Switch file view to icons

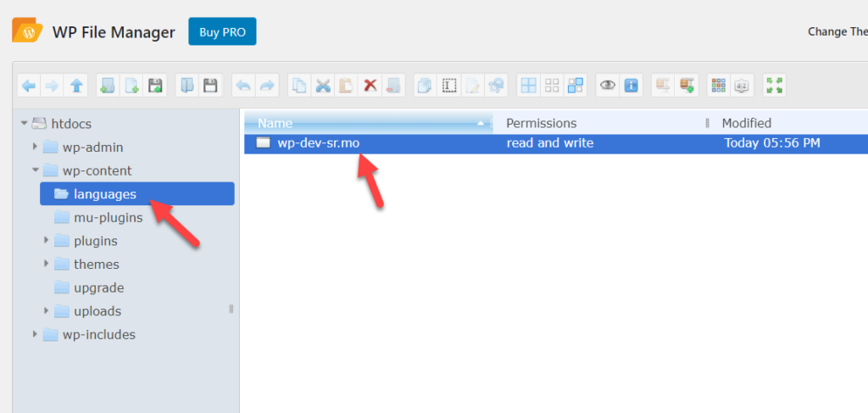719,86
